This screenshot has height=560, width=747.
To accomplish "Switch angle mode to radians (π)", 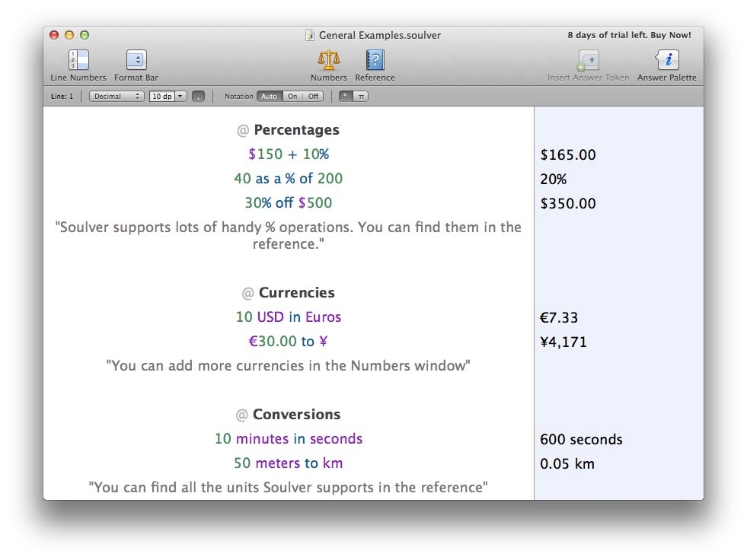I will click(361, 96).
